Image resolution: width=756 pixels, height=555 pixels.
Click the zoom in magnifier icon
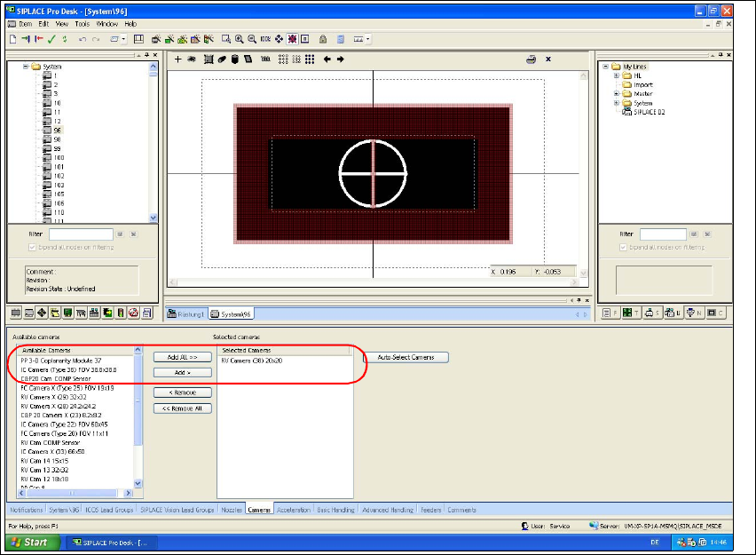240,40
